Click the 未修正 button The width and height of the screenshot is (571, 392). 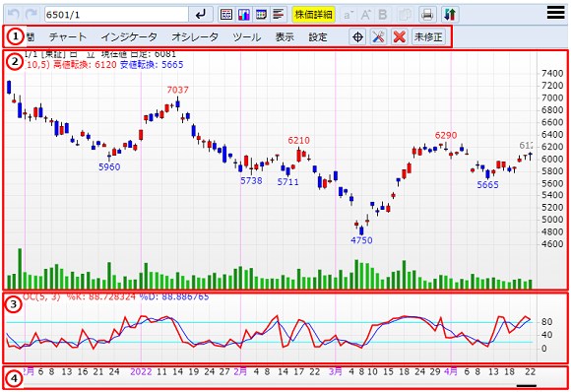[x=428, y=36]
